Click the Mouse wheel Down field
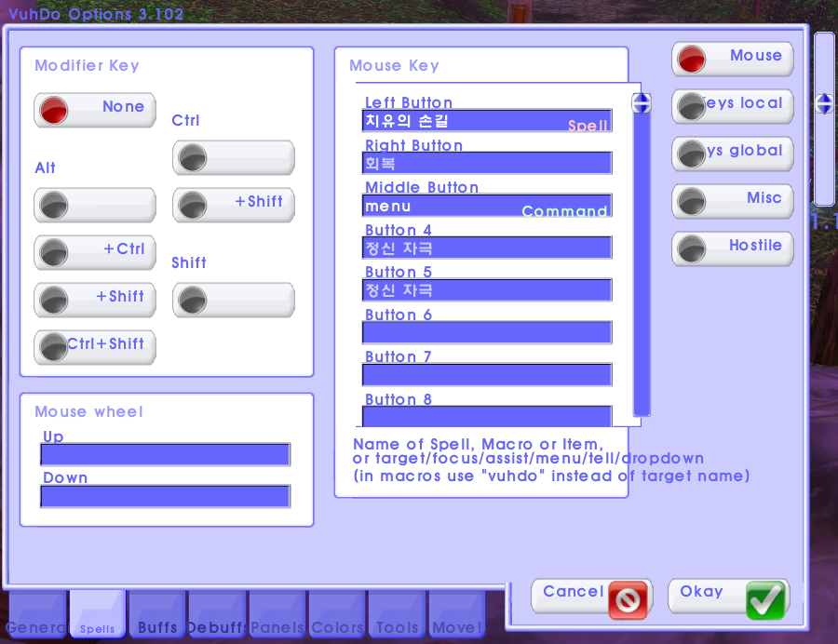Image resolution: width=838 pixels, height=644 pixels. pos(166,497)
